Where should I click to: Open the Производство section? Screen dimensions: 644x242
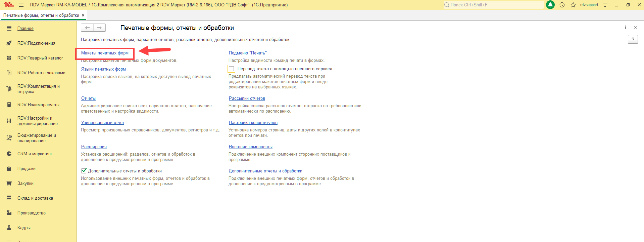click(x=32, y=213)
